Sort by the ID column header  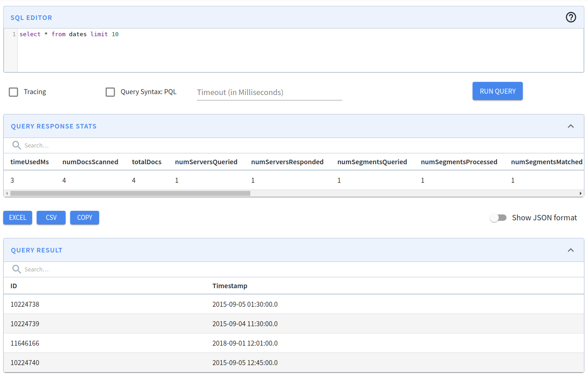coord(14,286)
